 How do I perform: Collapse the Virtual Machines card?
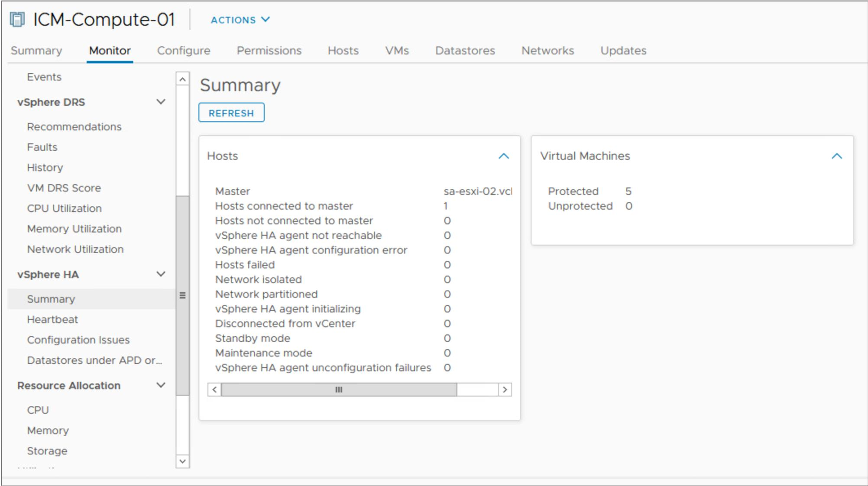tap(837, 156)
